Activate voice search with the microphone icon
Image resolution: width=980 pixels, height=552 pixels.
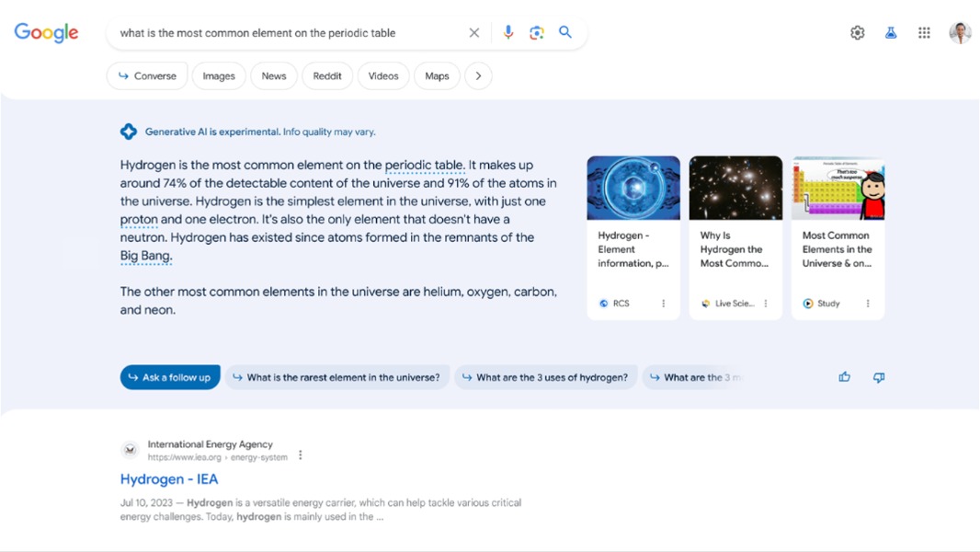click(x=507, y=32)
